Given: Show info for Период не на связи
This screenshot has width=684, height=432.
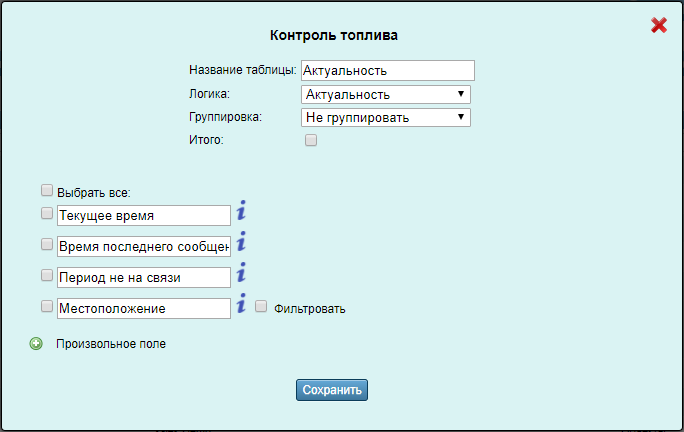Looking at the screenshot, I should click(241, 273).
